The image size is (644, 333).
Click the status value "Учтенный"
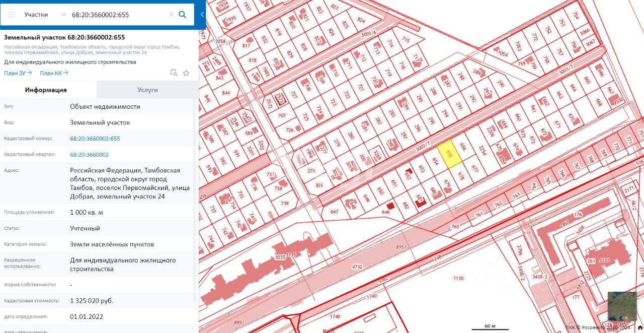click(85, 228)
